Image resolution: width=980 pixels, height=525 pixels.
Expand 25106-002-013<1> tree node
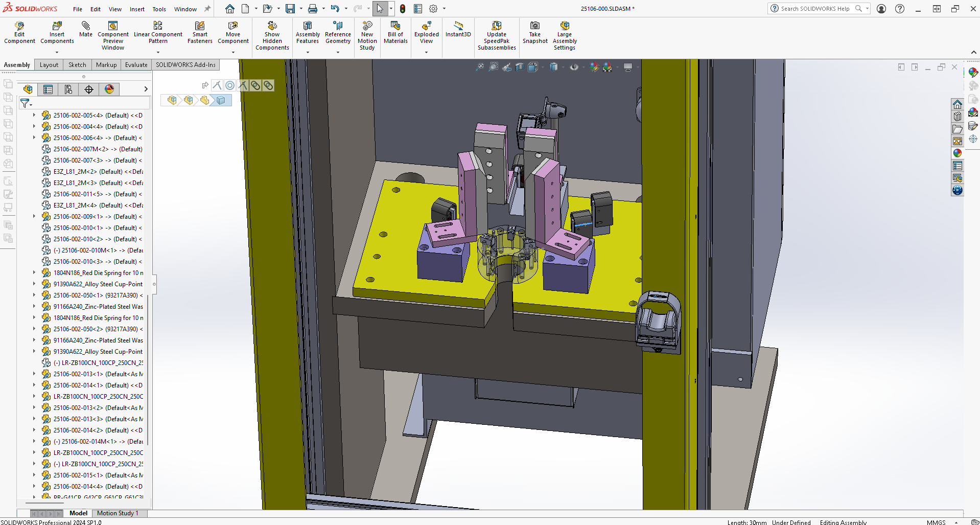click(x=34, y=374)
